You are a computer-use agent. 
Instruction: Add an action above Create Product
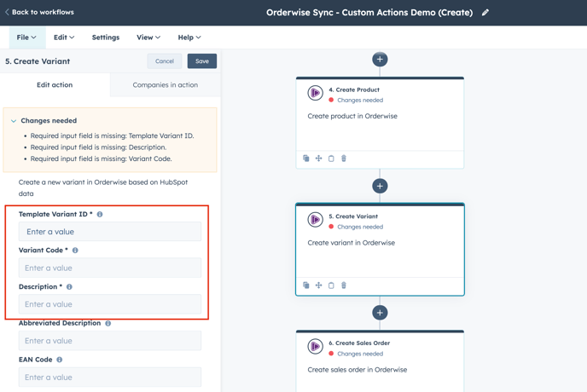380,59
